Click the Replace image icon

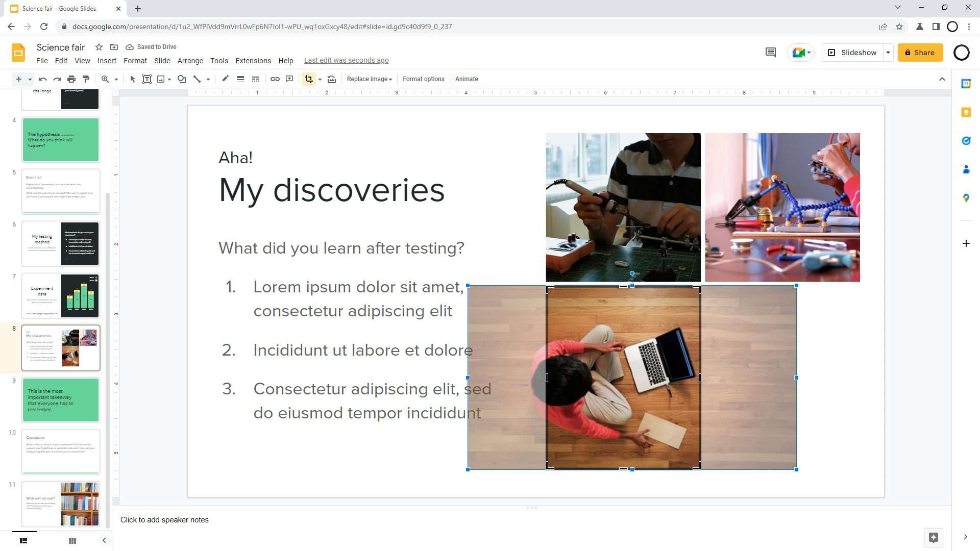click(x=369, y=79)
